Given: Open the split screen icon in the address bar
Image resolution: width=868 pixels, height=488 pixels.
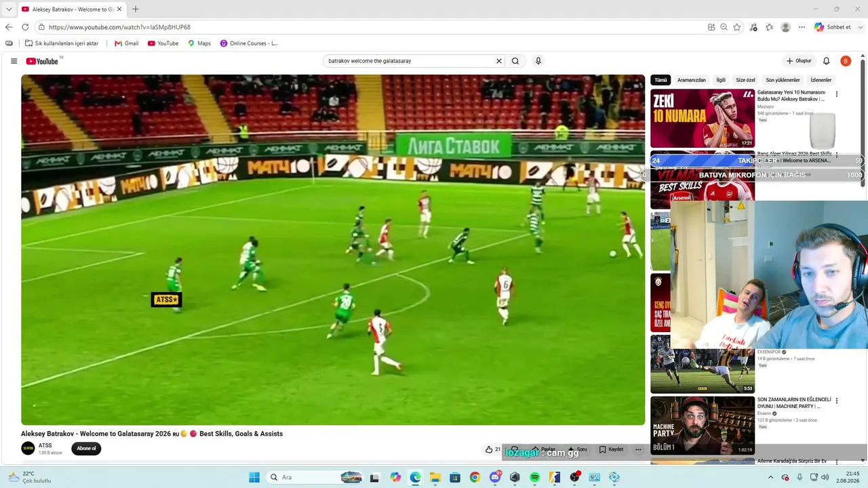Looking at the screenshot, I should click(711, 27).
